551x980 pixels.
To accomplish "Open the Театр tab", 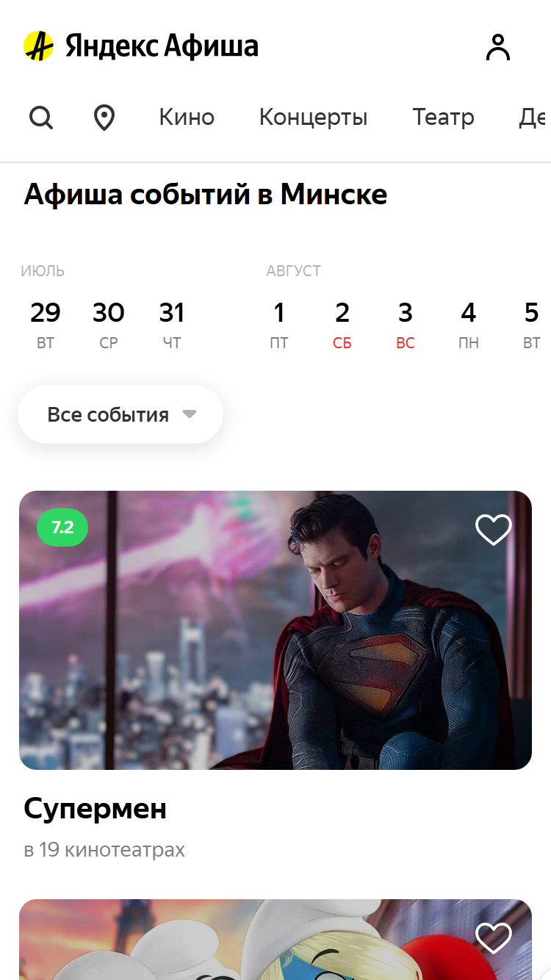I will point(444,118).
